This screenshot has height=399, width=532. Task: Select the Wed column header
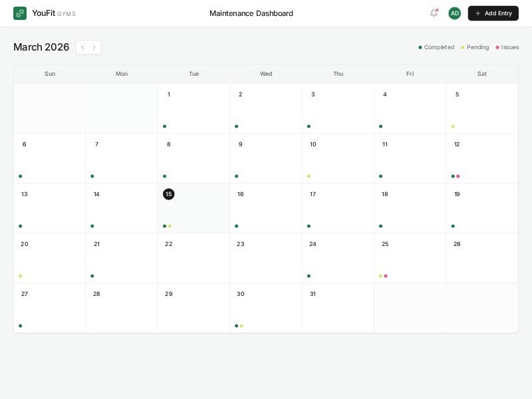coord(265,74)
